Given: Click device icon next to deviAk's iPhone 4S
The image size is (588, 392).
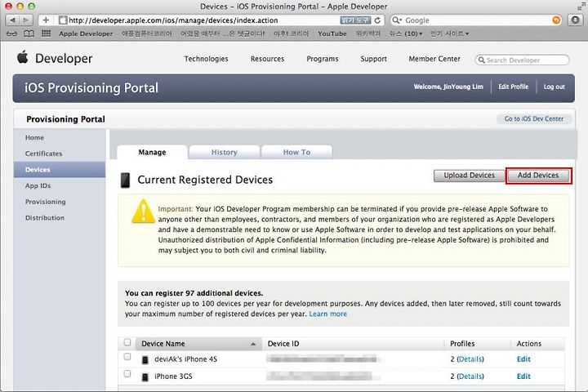Looking at the screenshot, I should pos(145,359).
